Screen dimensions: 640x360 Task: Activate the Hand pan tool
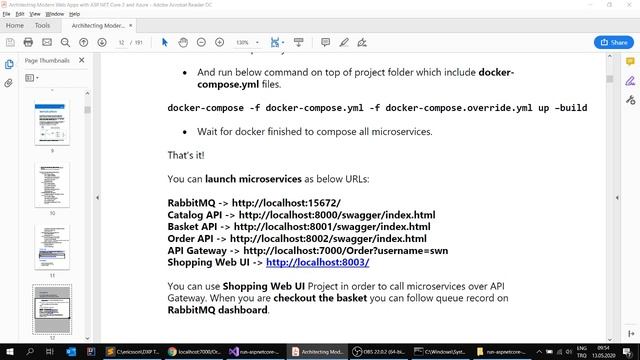click(x=183, y=42)
